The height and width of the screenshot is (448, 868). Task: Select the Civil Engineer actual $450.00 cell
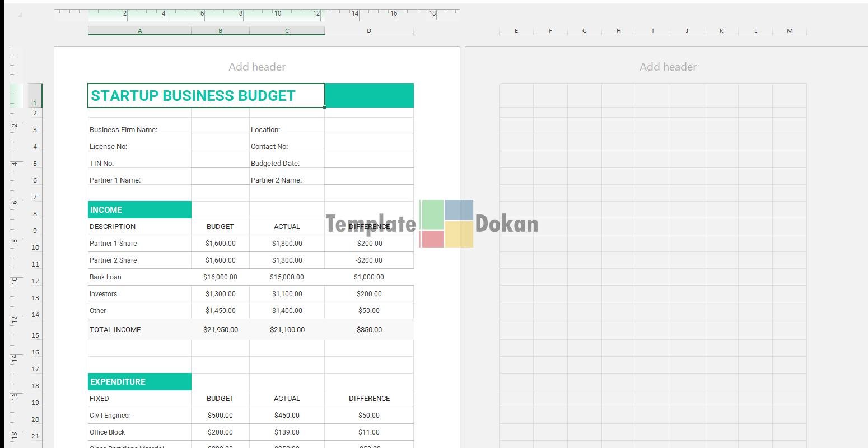(287, 416)
